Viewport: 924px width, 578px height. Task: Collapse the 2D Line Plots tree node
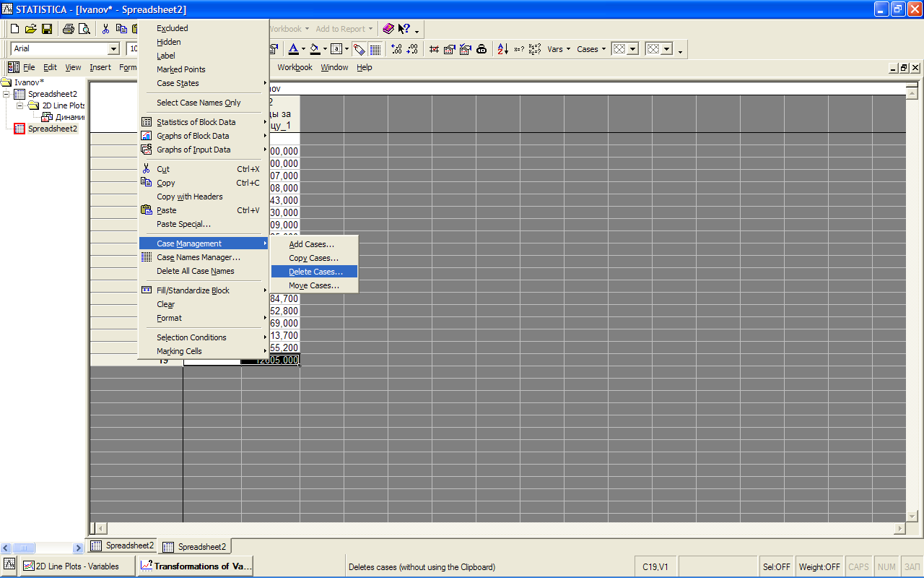(x=21, y=105)
